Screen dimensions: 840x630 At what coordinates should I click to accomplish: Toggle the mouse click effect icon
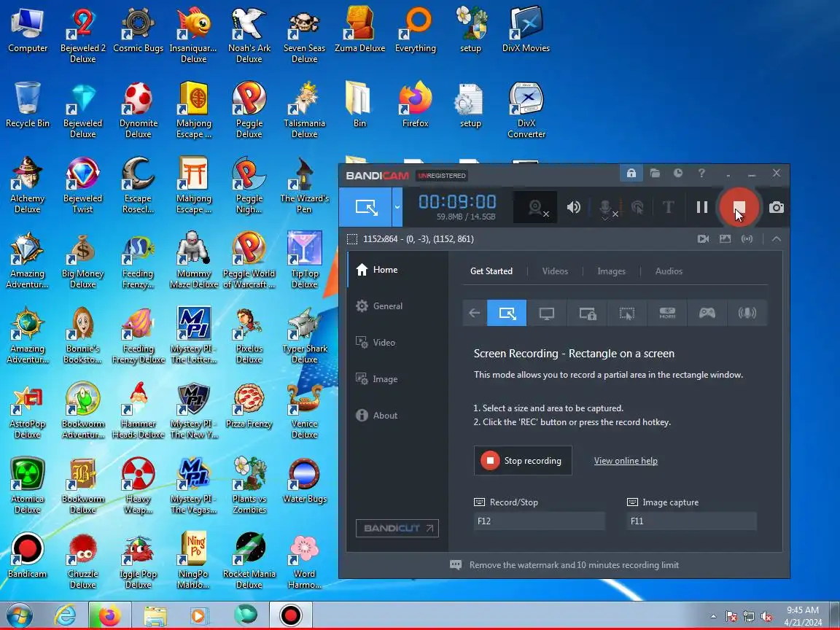[637, 207]
